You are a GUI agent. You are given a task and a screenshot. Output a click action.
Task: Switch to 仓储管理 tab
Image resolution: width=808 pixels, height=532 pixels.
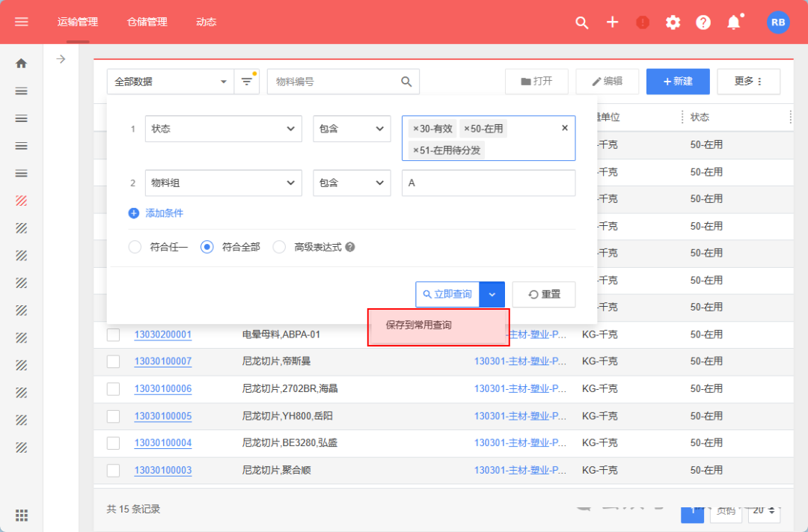click(147, 22)
